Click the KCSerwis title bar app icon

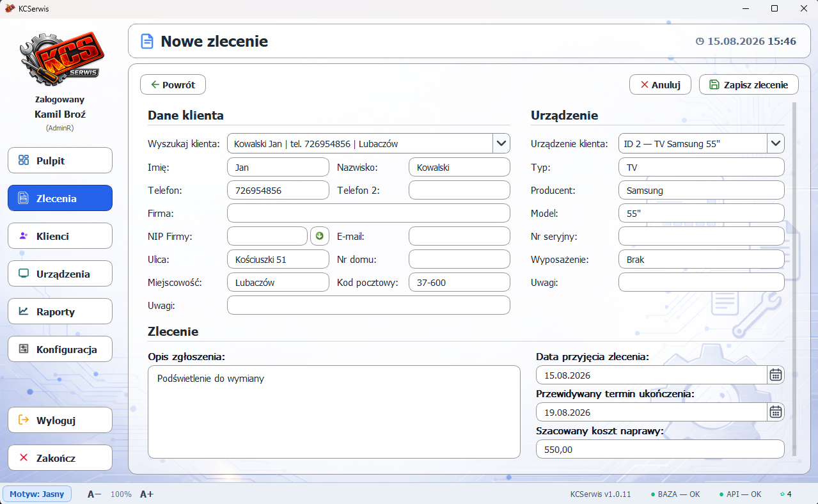tap(10, 8)
